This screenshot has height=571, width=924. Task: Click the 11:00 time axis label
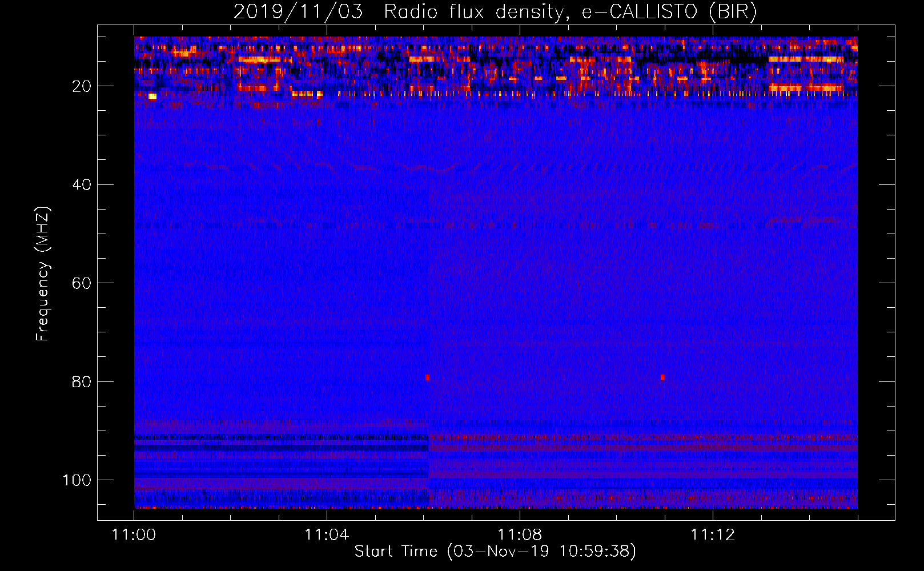pos(134,535)
